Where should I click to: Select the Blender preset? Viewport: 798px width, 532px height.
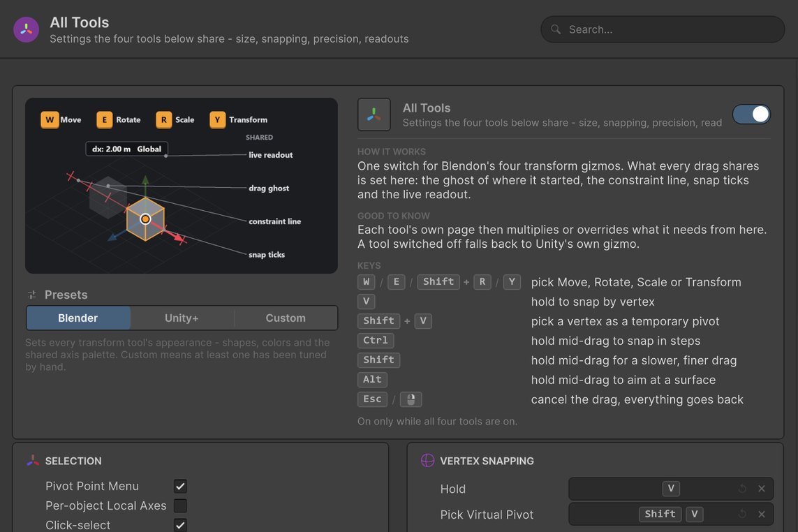click(78, 318)
